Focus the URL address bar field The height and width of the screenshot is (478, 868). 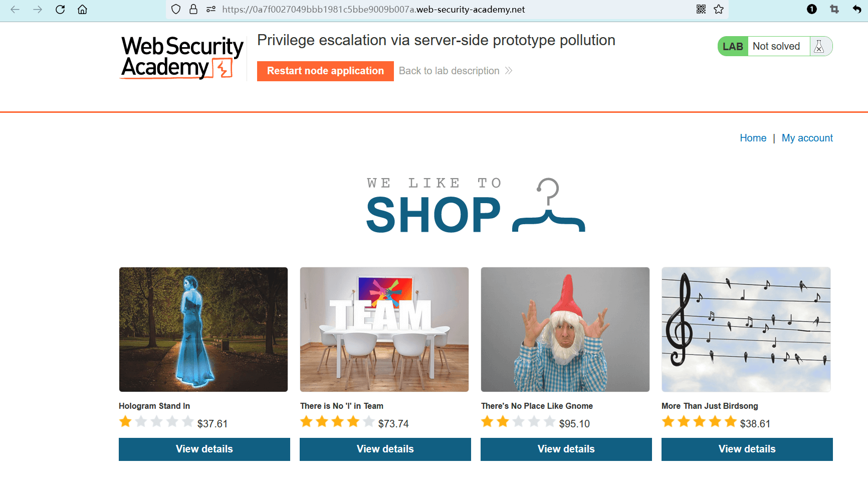tap(451, 10)
